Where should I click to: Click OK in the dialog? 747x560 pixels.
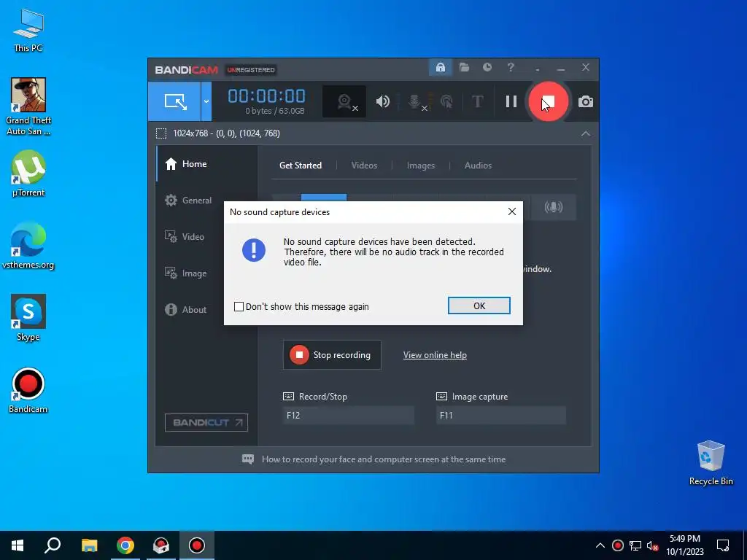[479, 306]
